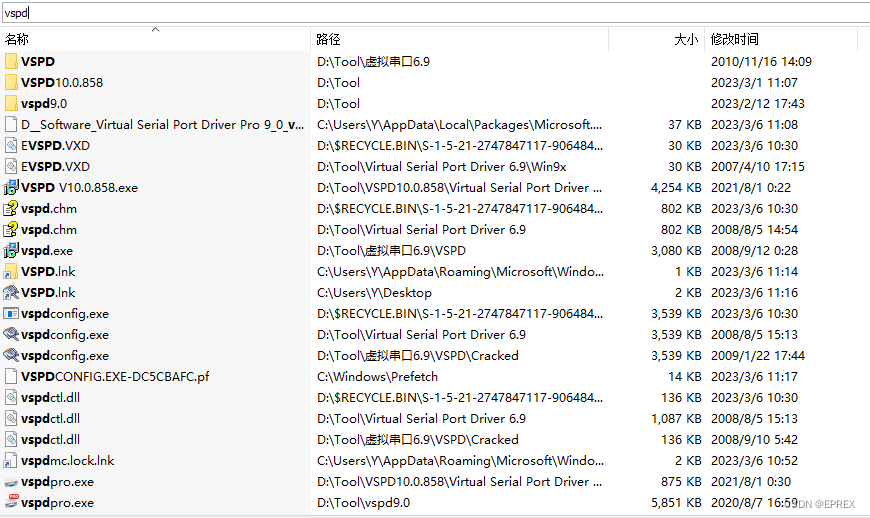Click path C:\Users\Y\Desktop
Viewport: 870px width, 518px height.
tap(374, 293)
